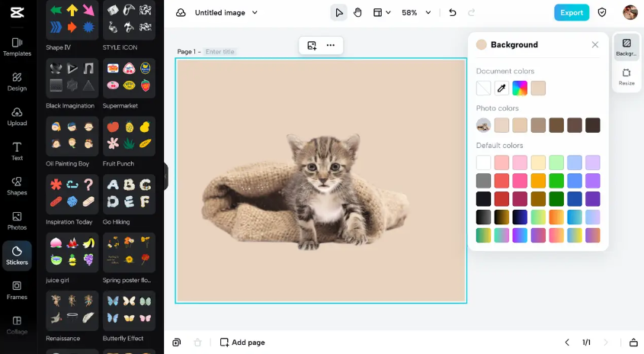Open the Shapes tab in sidebar

[17, 186]
